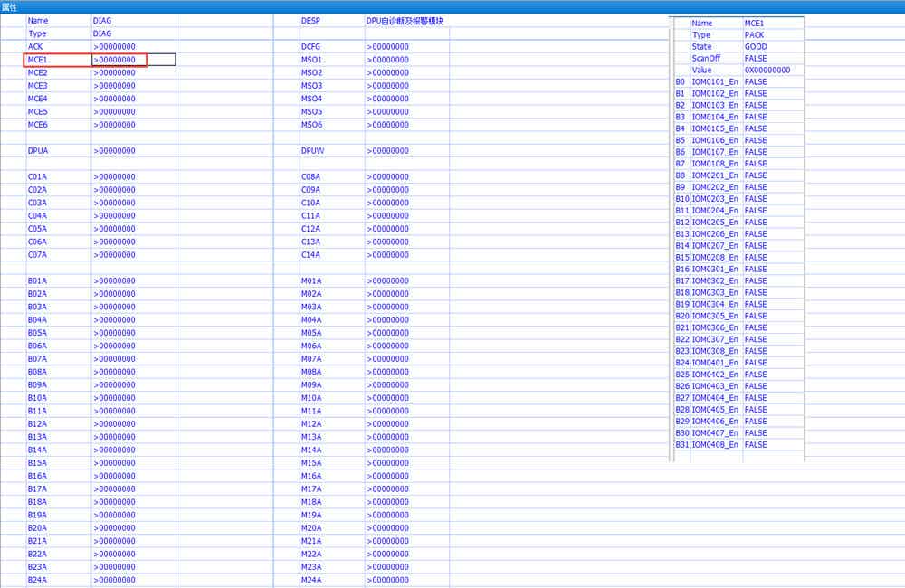This screenshot has height=588, width=905.
Task: Click the GOOD state value in MCE1 panel
Action: point(756,47)
